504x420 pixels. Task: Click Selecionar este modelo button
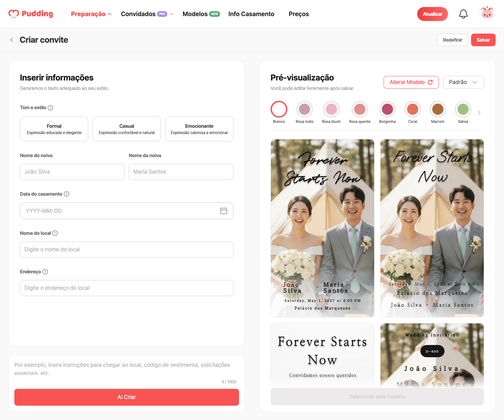pyautogui.click(x=377, y=397)
